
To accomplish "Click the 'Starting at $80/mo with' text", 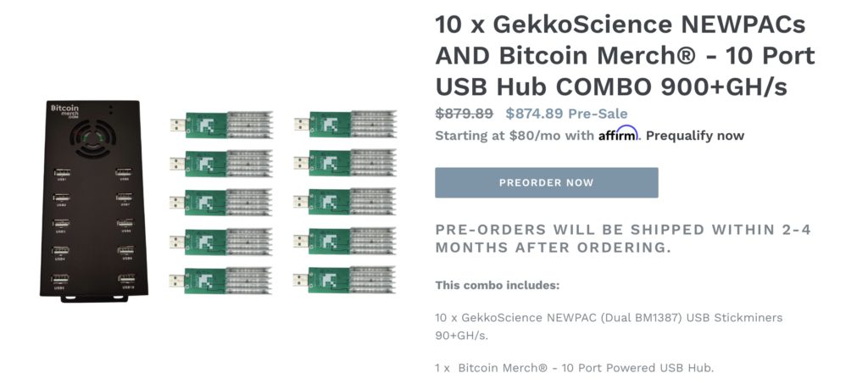I will 515,136.
